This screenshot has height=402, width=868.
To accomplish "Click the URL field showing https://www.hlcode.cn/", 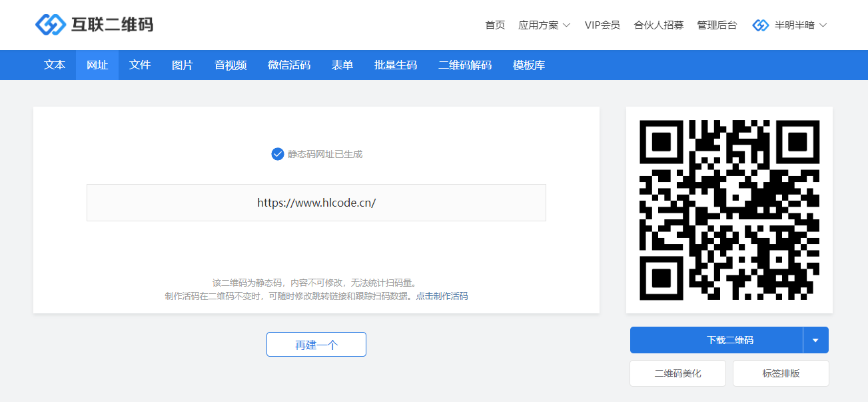I will coord(316,203).
